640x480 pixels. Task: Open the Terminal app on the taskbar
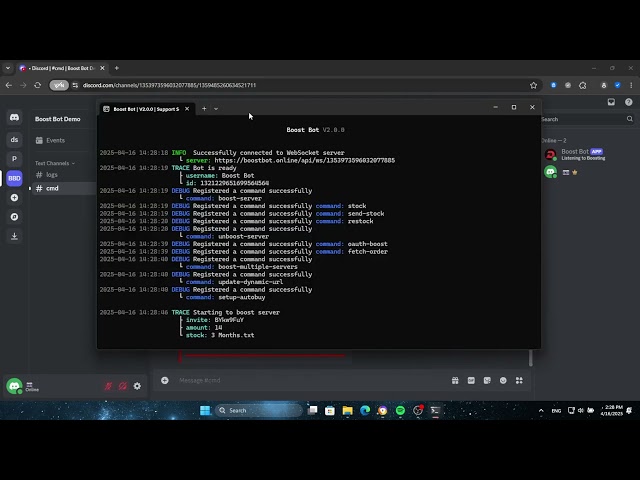click(x=436, y=411)
